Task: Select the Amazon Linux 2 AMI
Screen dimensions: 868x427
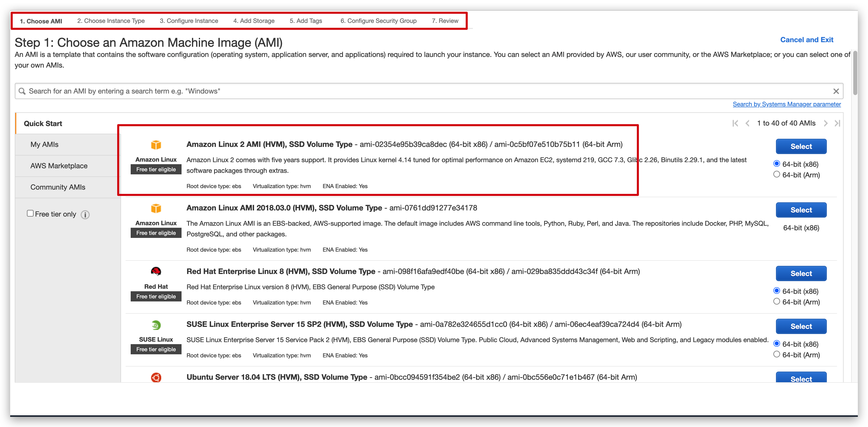Action: (x=801, y=146)
